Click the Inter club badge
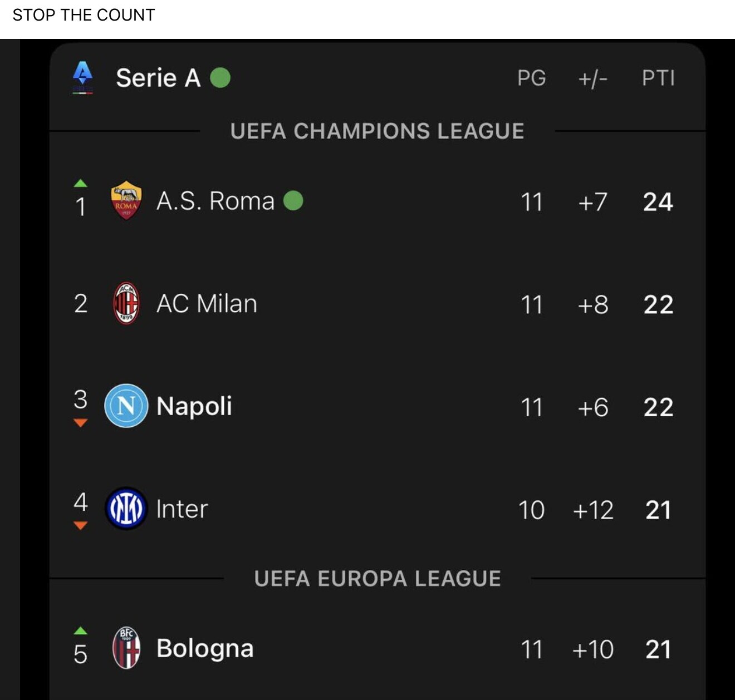735x700 pixels. click(126, 509)
